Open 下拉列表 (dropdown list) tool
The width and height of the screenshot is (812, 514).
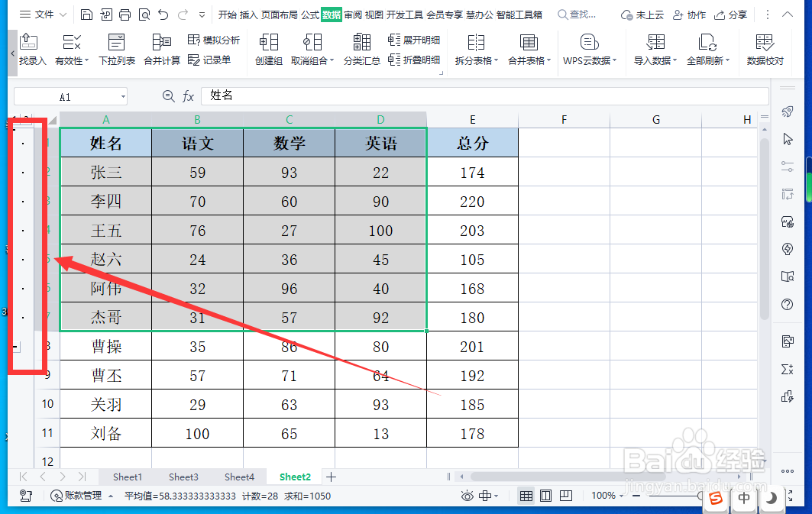117,50
